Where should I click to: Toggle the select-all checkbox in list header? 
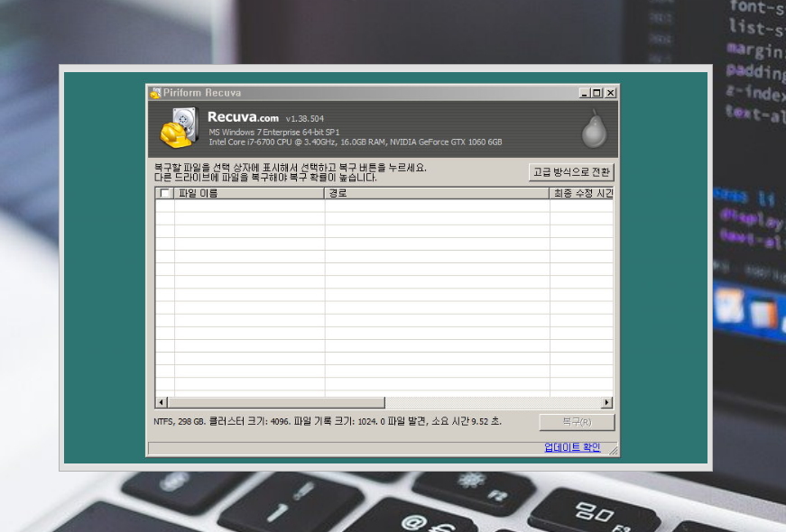(x=164, y=193)
